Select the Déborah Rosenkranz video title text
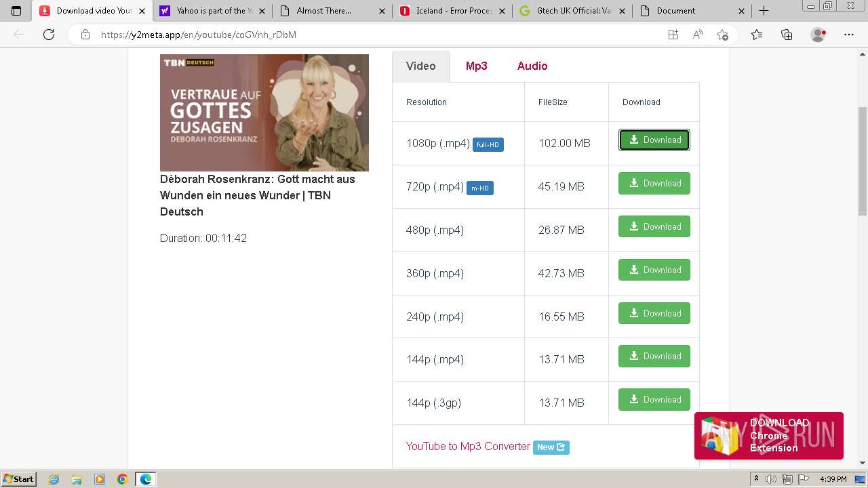Viewport: 868px width, 488px height. (258, 195)
